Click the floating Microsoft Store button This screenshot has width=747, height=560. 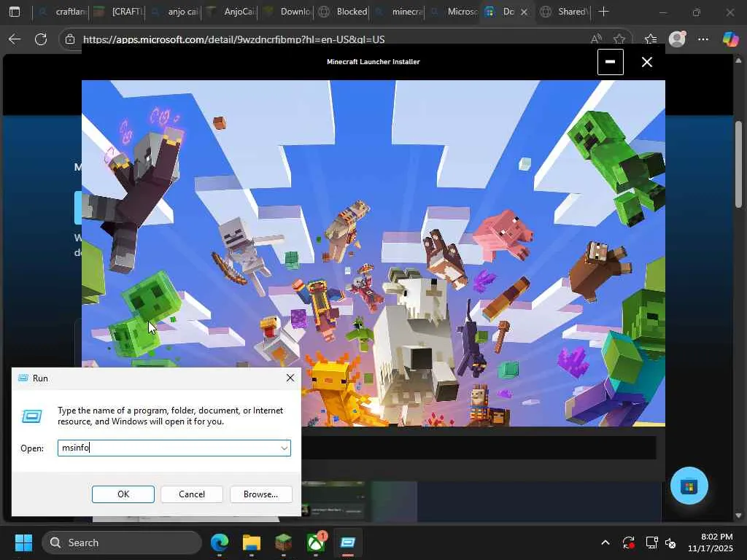click(x=689, y=486)
